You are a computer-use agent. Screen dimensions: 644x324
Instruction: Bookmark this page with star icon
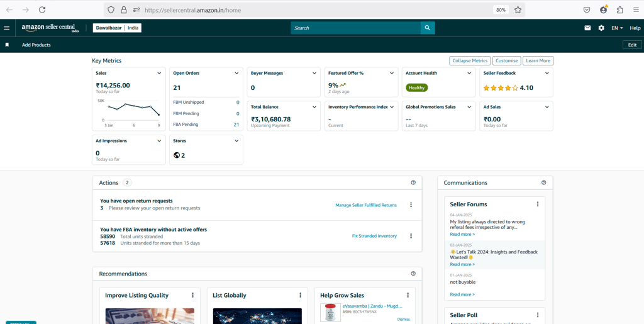(x=518, y=10)
